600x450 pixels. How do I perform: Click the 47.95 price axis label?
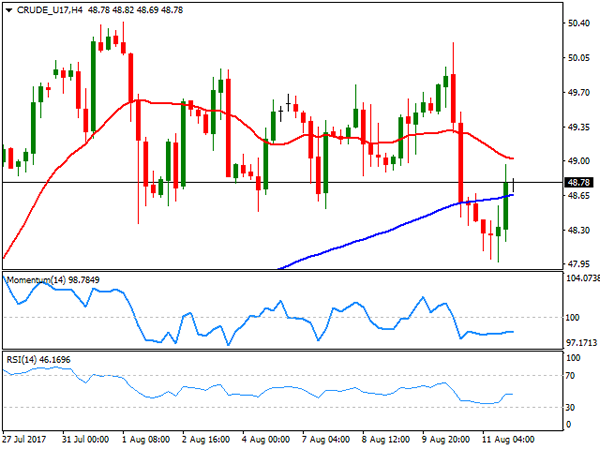coord(579,264)
